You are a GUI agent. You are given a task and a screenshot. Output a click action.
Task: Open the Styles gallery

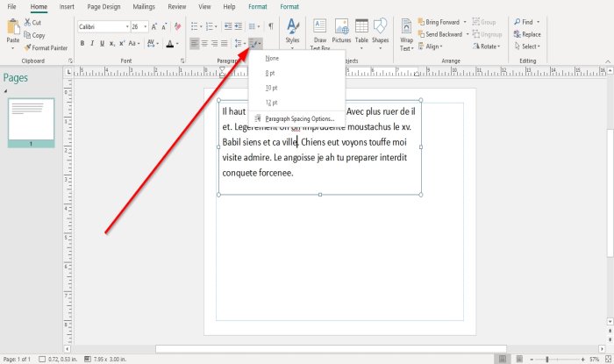(x=292, y=32)
